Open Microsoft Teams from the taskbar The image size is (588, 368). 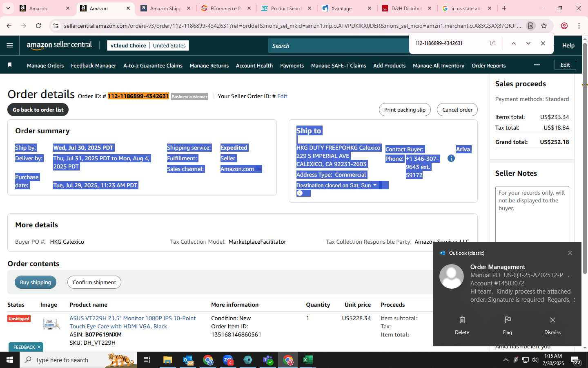click(x=268, y=360)
